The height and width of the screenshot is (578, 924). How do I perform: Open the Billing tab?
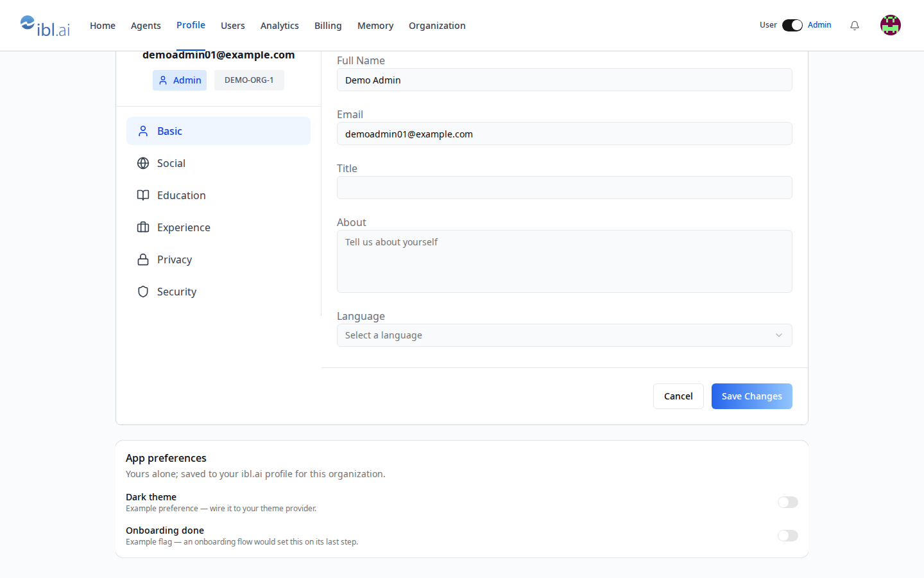pos(328,26)
